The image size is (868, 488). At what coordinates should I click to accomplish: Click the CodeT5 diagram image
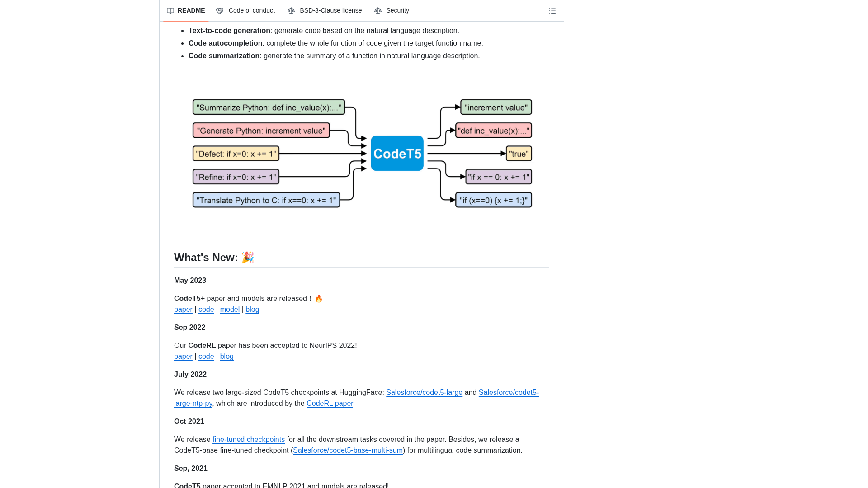click(x=361, y=154)
